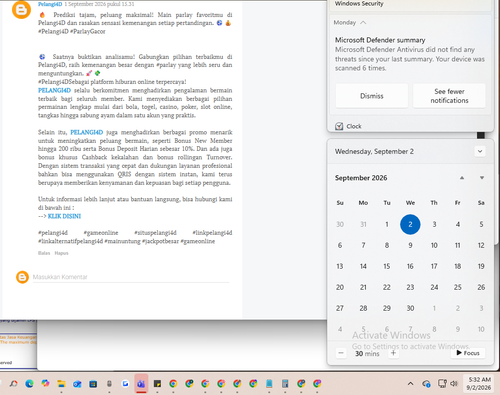Start a session with the Focus button
The height and width of the screenshot is (395, 500).
pyautogui.click(x=468, y=353)
